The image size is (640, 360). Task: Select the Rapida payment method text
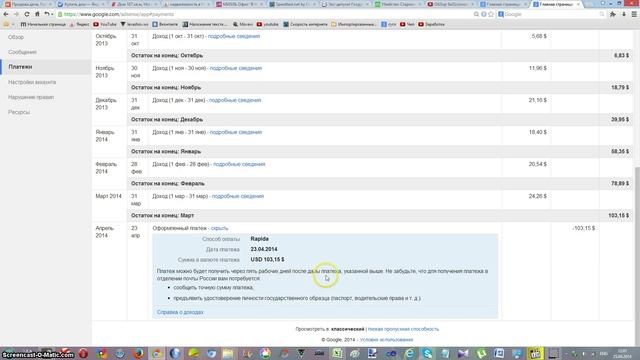pos(260,239)
